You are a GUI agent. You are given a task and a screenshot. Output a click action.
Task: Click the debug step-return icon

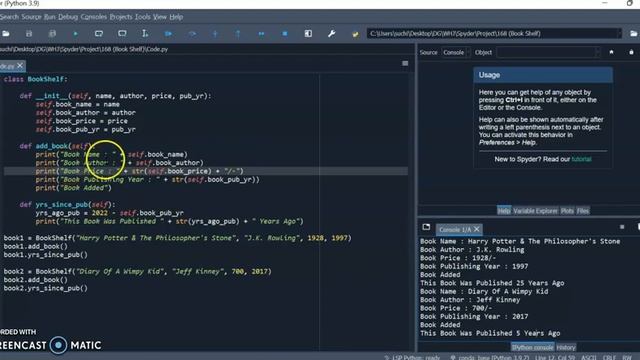pos(238,33)
